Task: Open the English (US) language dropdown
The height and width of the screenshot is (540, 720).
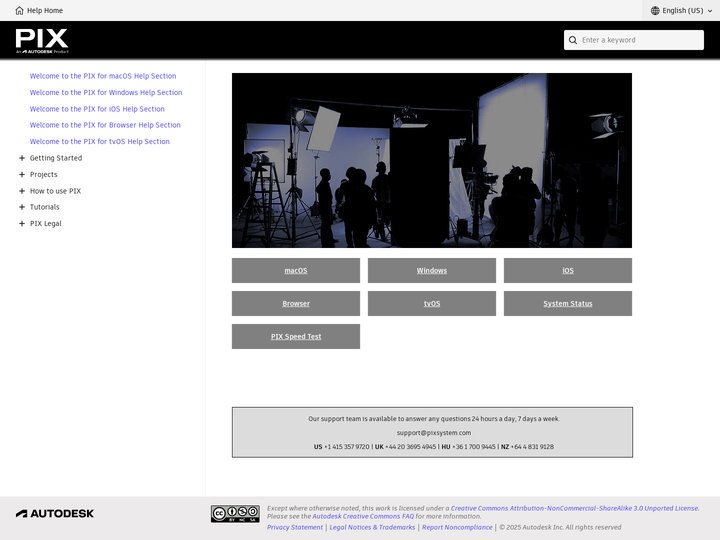Action: click(681, 11)
